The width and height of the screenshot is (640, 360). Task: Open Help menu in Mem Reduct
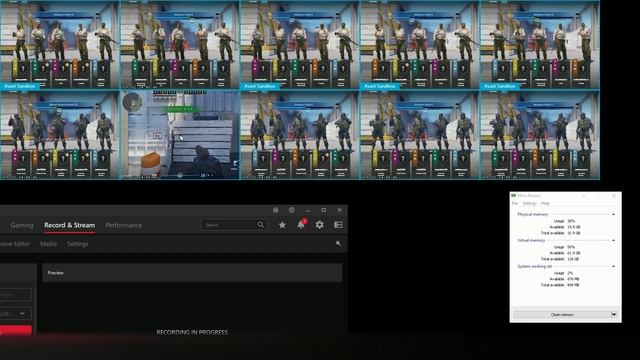pyautogui.click(x=545, y=203)
